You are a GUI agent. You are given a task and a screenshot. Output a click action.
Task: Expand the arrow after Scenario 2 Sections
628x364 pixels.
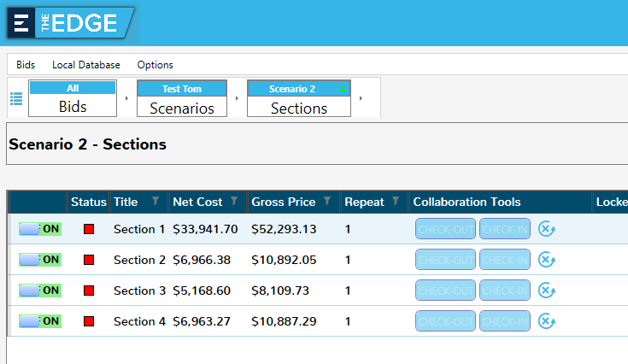(x=360, y=99)
